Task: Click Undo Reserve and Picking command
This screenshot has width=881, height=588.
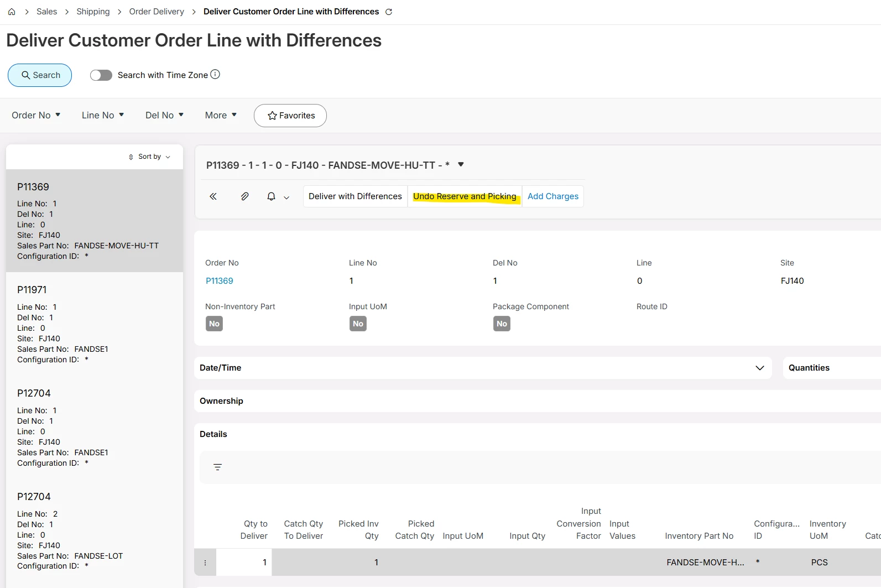Action: click(x=465, y=196)
